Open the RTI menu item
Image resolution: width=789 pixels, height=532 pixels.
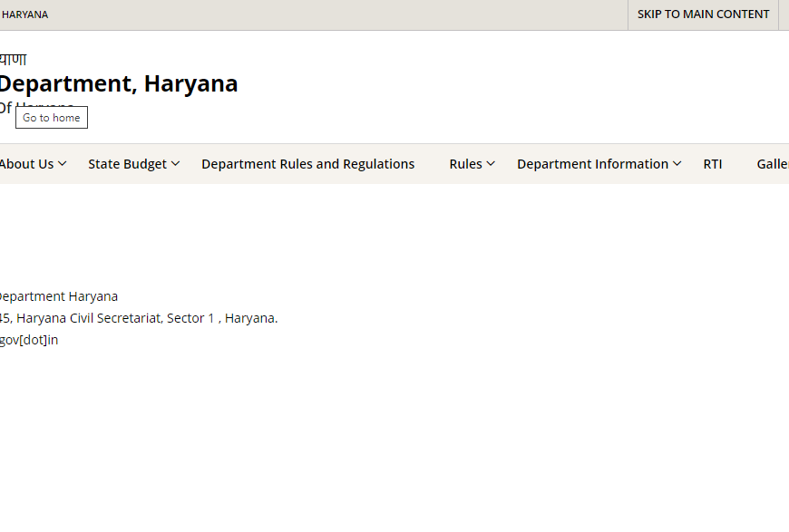[x=713, y=164]
